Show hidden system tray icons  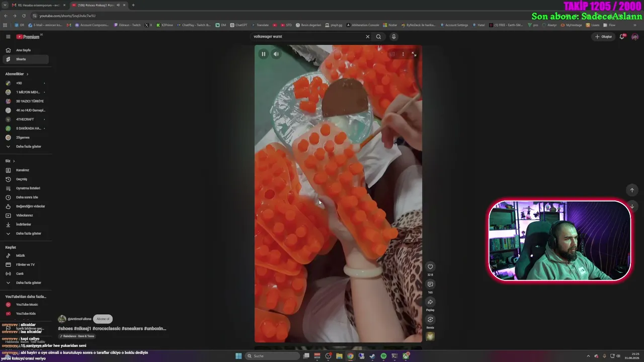click(x=588, y=356)
